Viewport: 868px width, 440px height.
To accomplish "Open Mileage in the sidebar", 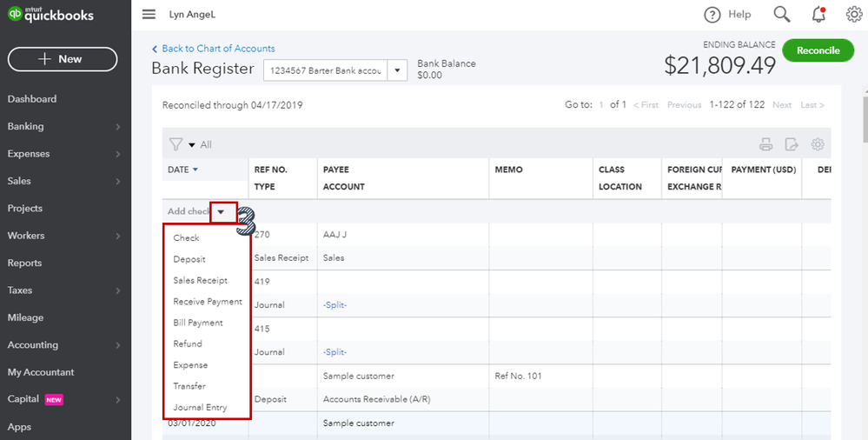I will 25,317.
